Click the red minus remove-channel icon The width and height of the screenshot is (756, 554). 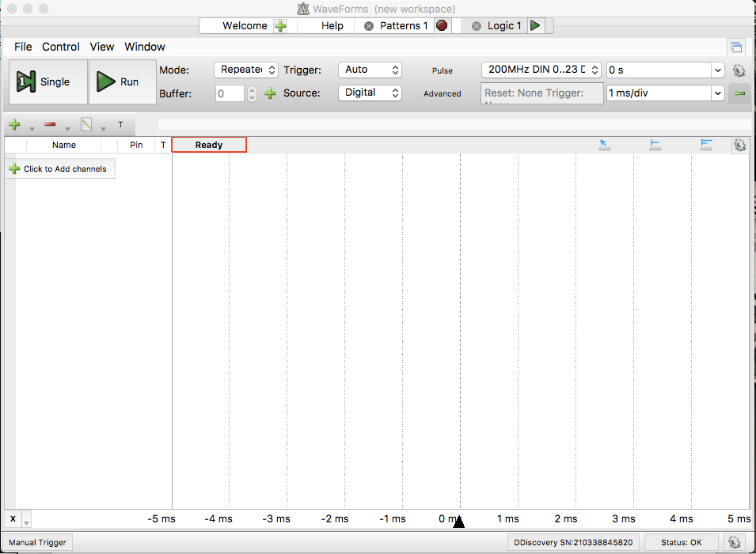click(x=50, y=124)
